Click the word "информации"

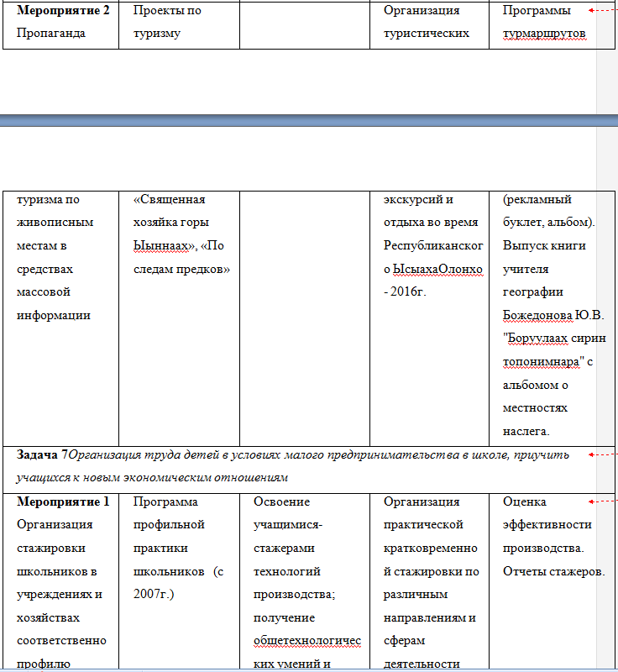54,316
